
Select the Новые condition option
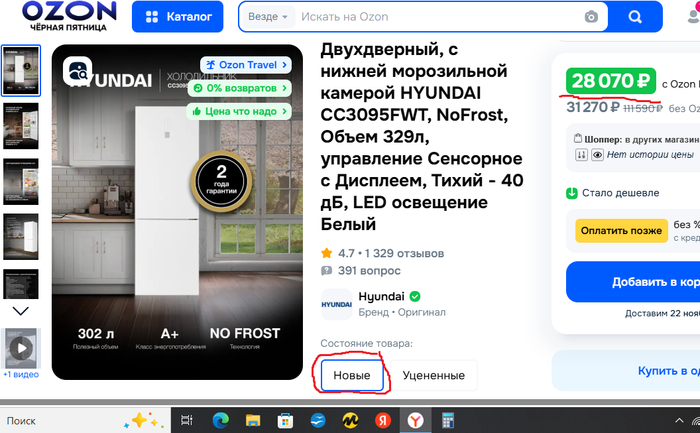(x=352, y=375)
